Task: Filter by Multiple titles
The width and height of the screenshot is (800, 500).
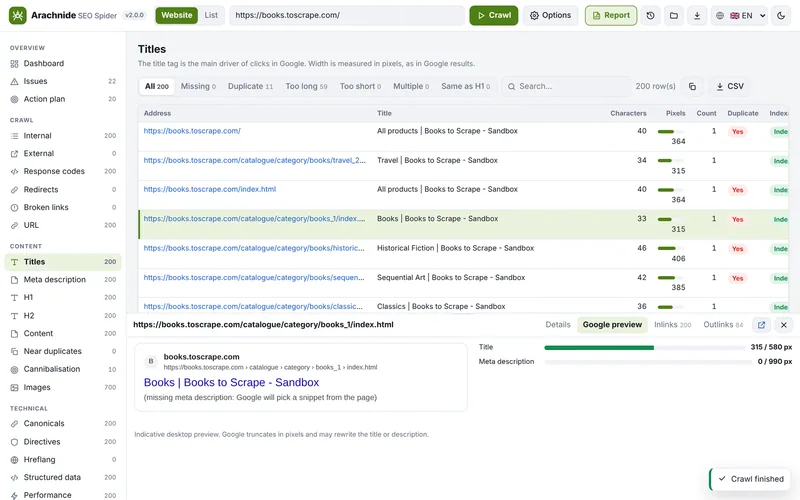Action: click(411, 86)
